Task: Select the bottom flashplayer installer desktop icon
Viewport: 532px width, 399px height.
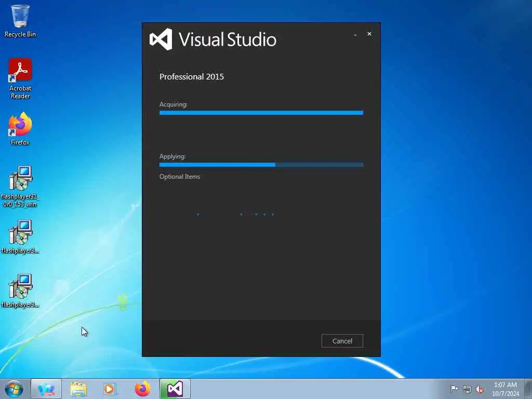Action: [x=20, y=291]
